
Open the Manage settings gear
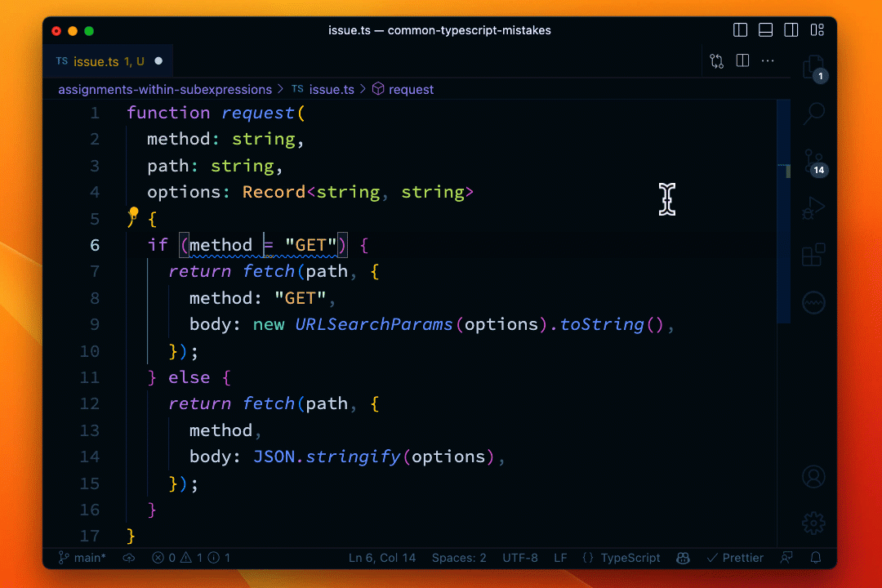pyautogui.click(x=813, y=523)
